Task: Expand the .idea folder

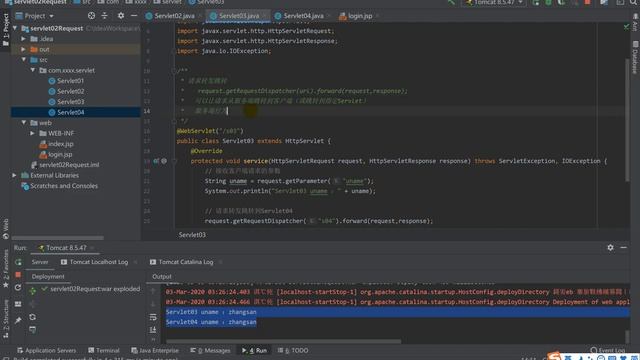Action: 24,39
